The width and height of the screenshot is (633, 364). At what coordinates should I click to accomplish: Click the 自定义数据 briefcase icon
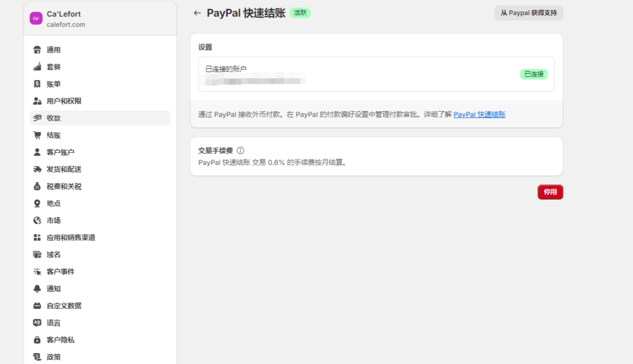tap(37, 306)
